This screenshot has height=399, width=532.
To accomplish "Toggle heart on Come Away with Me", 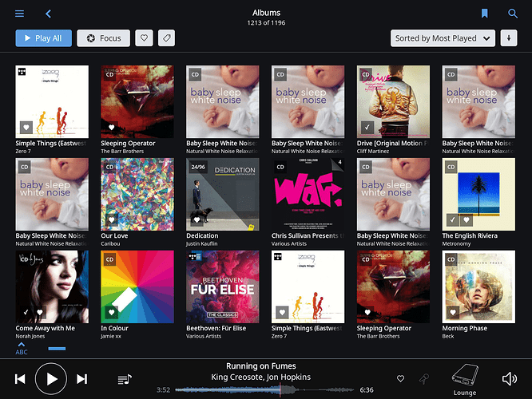I will click(40, 312).
